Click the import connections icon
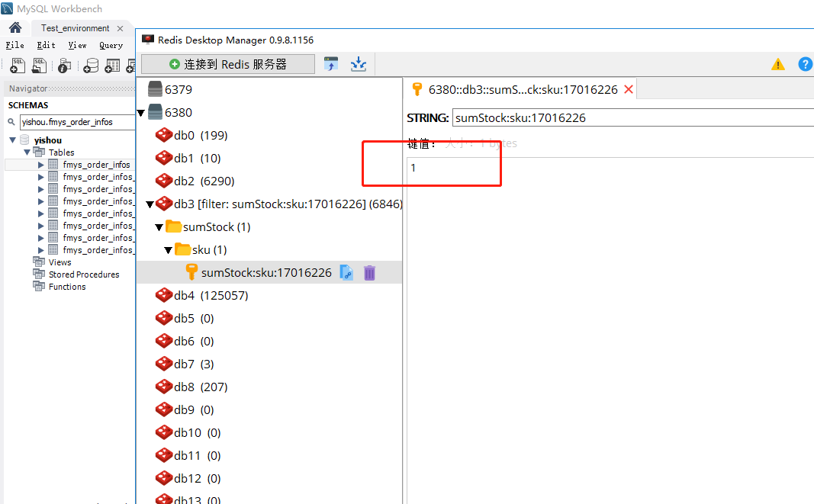The image size is (814, 504). [x=330, y=64]
